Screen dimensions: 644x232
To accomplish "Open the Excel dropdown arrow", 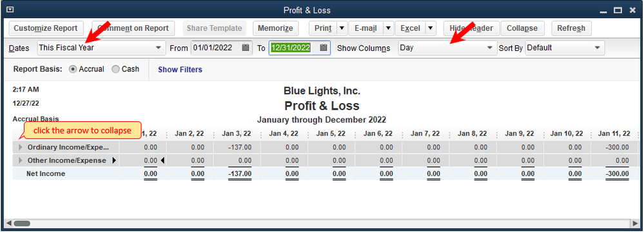I will tap(430, 28).
